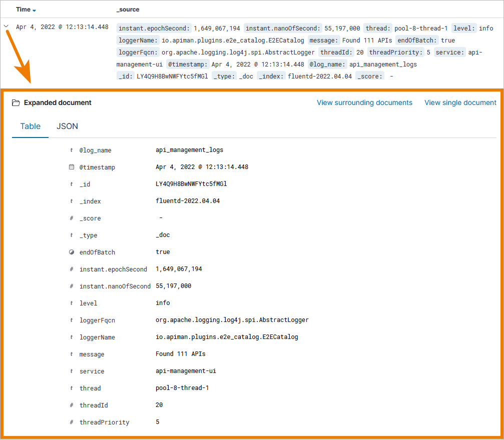Screen dimensions: 504x440
Task: Click the text type icon beside thread
Action: (x=72, y=388)
